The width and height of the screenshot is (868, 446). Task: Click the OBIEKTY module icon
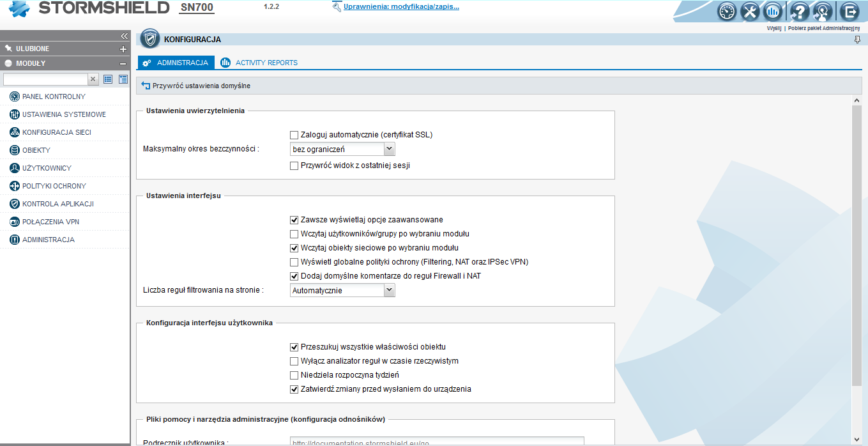[x=14, y=150]
